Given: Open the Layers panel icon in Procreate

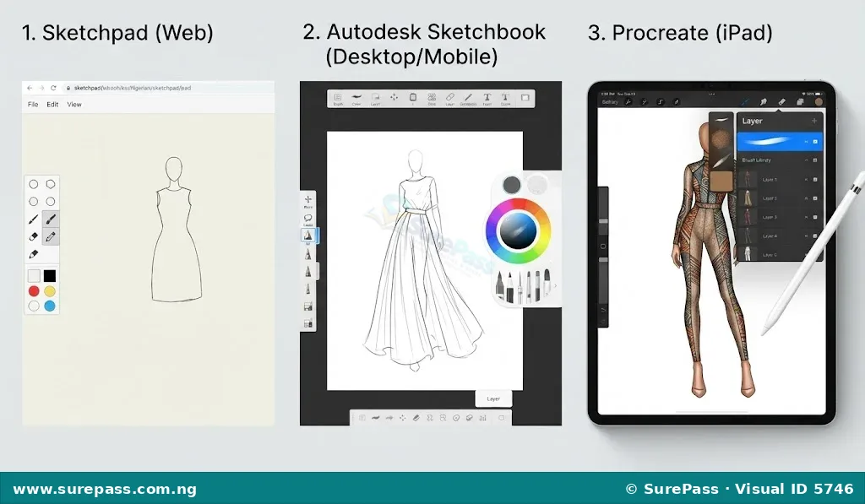Looking at the screenshot, I should [800, 102].
